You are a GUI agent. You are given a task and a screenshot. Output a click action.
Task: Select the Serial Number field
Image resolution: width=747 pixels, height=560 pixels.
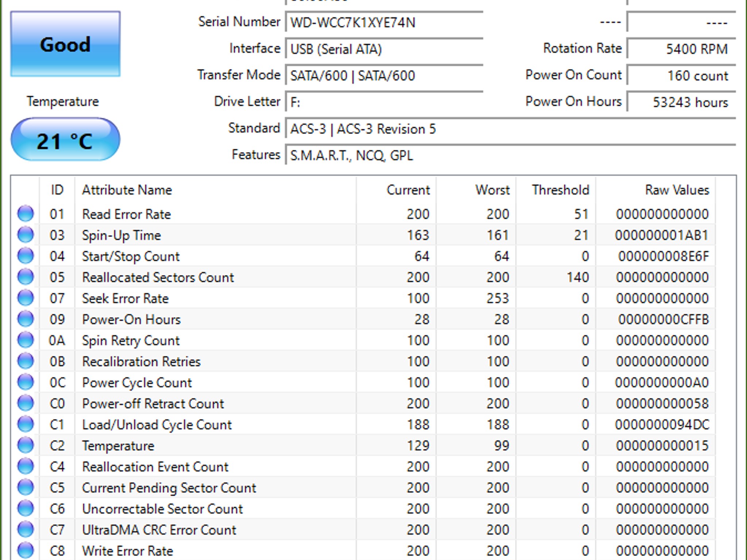pyautogui.click(x=384, y=23)
